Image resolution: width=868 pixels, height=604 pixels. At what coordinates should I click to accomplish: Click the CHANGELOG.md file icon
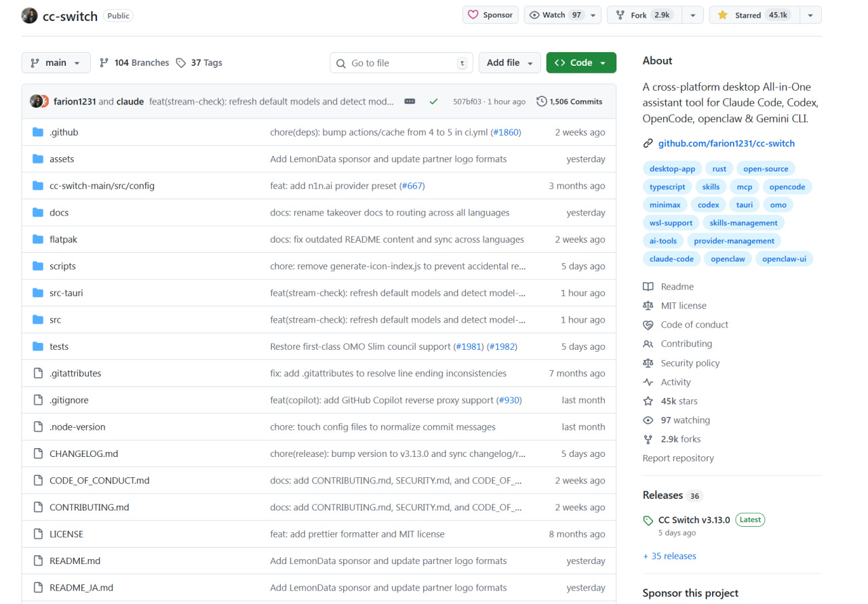(38, 454)
